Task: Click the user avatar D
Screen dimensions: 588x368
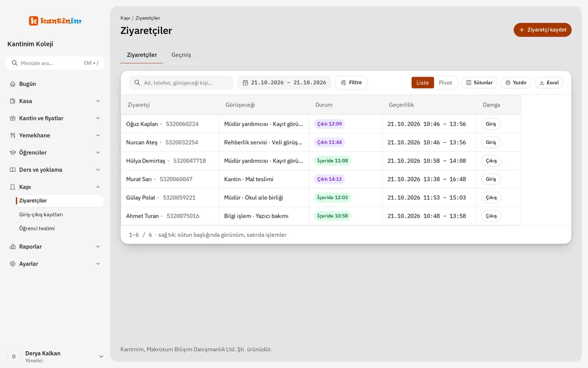Action: [14, 356]
